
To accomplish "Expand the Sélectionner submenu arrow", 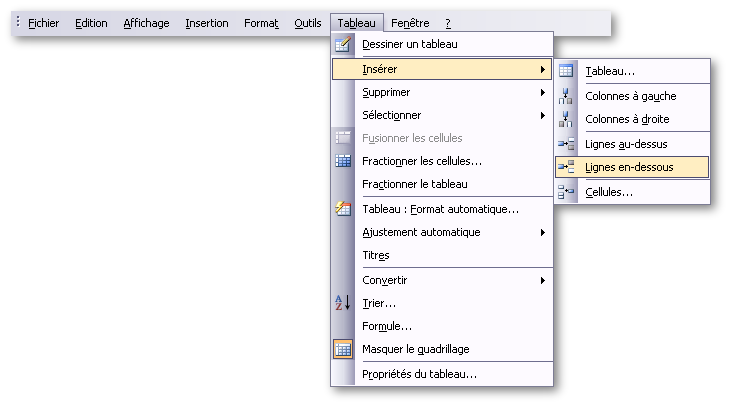I will 543,115.
